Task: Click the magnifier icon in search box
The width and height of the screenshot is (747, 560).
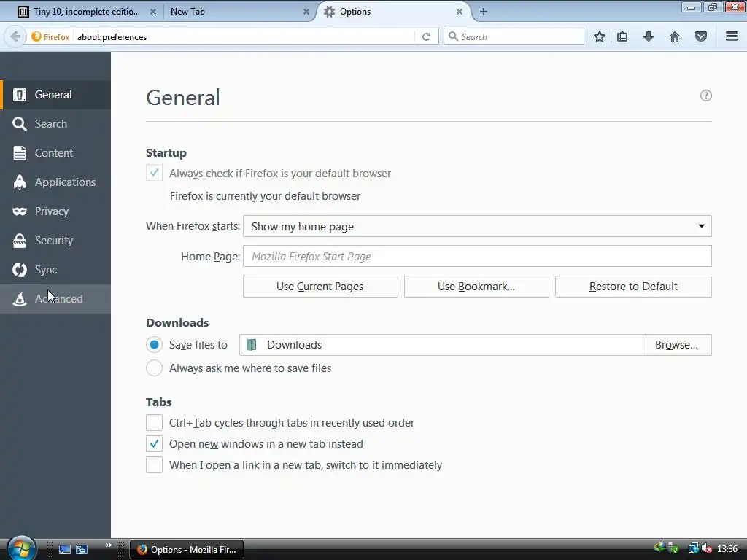Action: pos(454,36)
